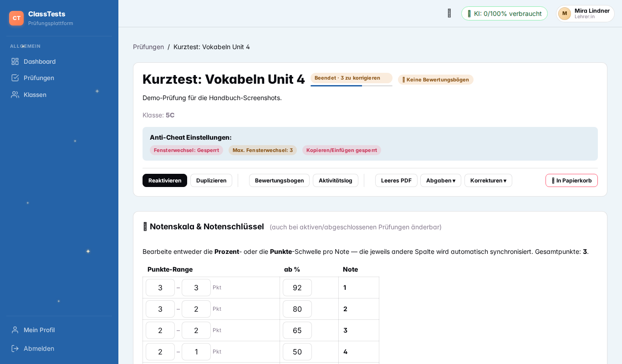Move exam In Papierkorb

(571, 181)
